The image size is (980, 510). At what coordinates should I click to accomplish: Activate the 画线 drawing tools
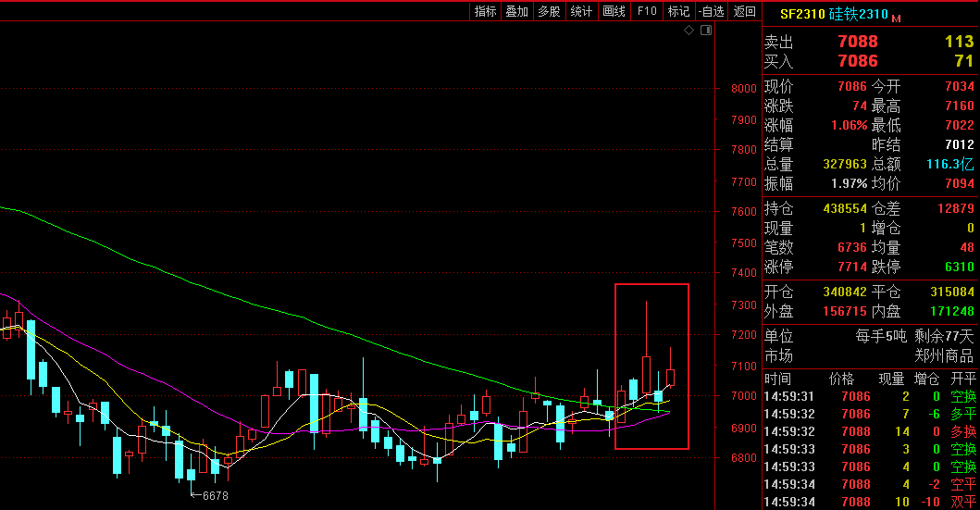614,11
